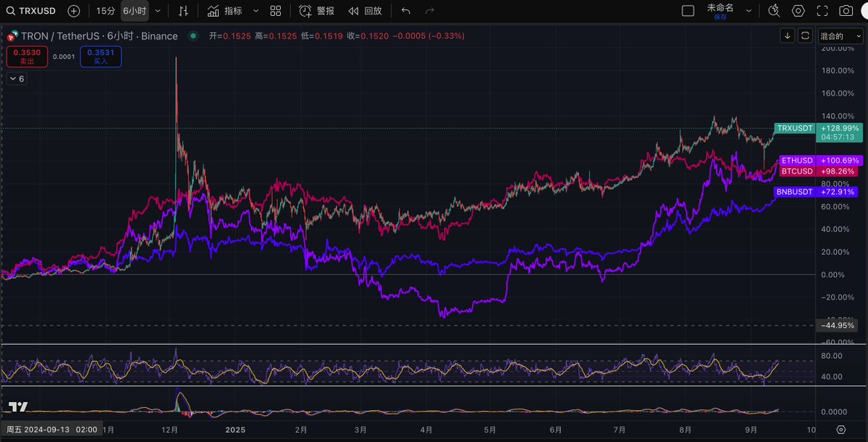The image size is (868, 442).
Task: Open chart settings hexagon icon
Action: point(798,11)
